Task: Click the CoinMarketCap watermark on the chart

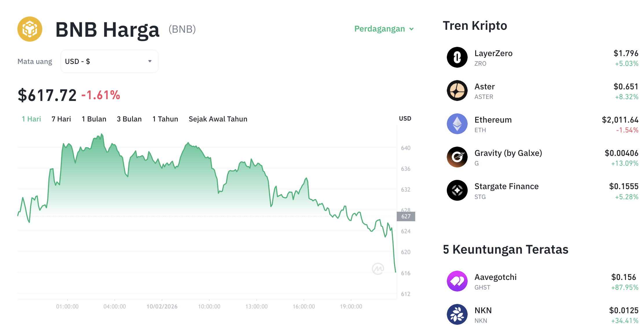Action: (x=379, y=269)
